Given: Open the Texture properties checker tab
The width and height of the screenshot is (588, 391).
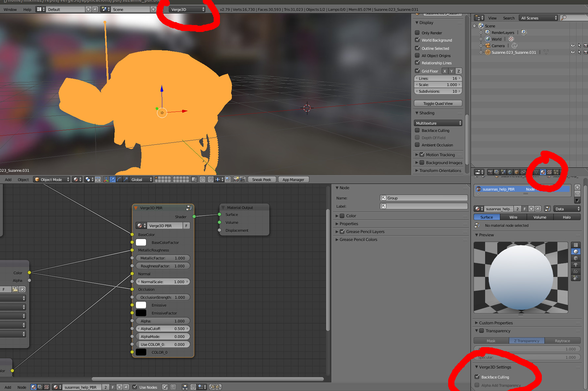Looking at the screenshot, I should (x=549, y=172).
